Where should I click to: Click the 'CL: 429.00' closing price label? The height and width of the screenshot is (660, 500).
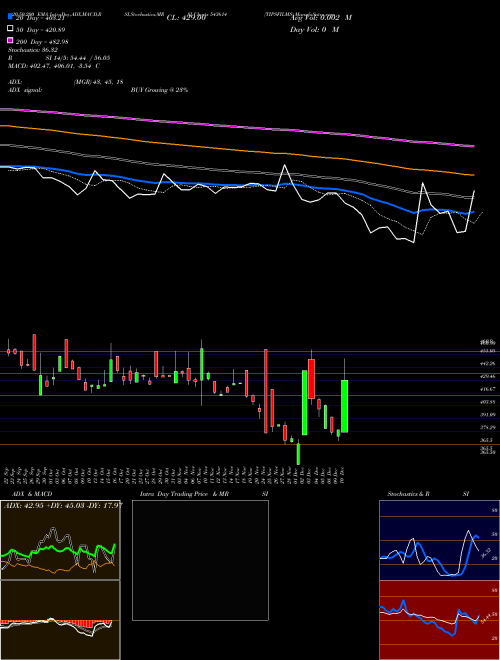coord(186,18)
